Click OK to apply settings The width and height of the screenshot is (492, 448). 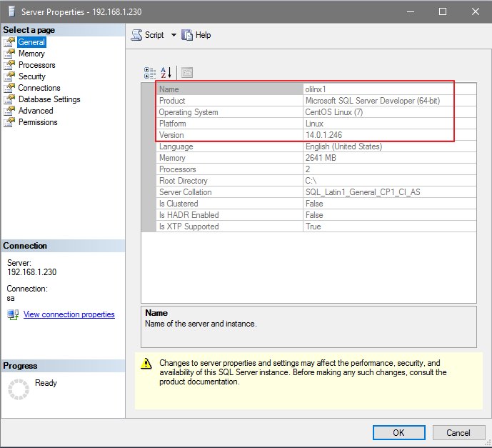[398, 432]
